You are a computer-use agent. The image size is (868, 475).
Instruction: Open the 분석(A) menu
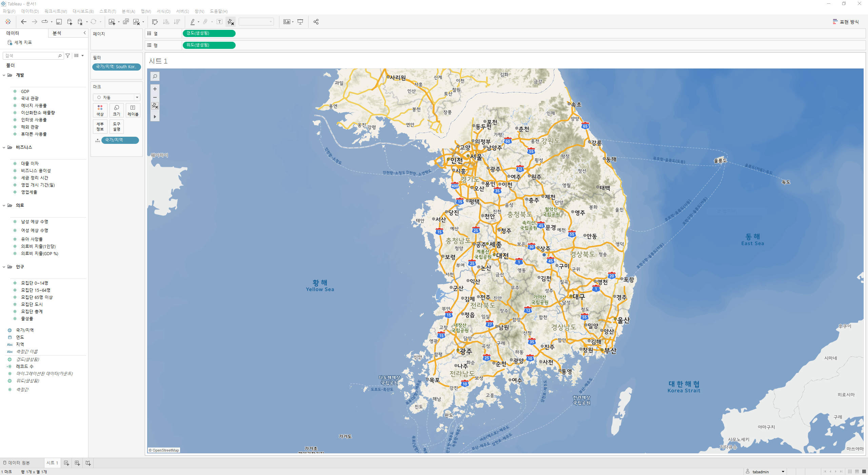[x=128, y=11]
